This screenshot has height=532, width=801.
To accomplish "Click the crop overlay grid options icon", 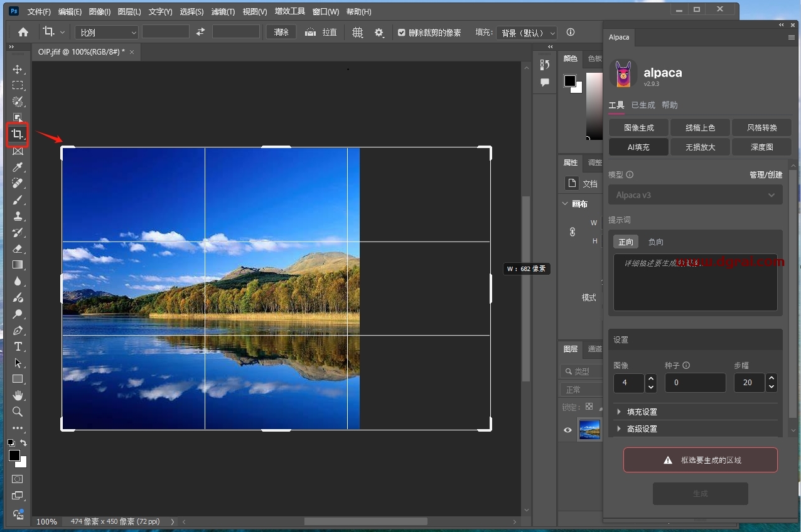I will pos(358,33).
